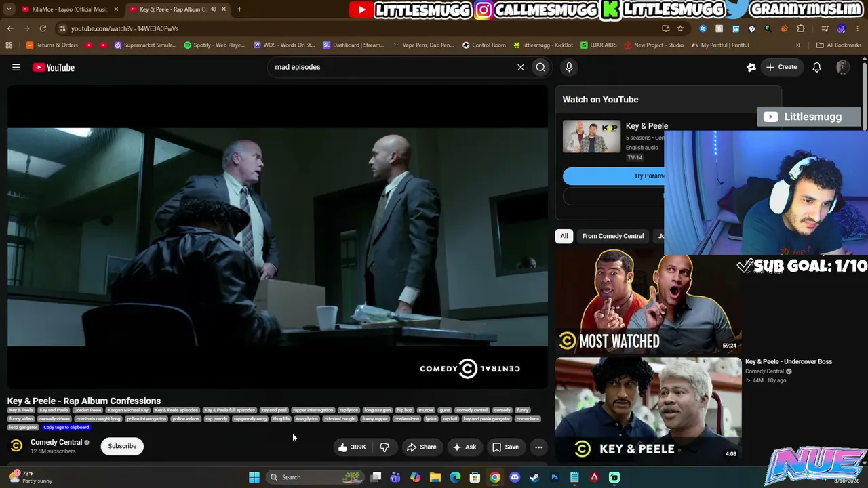This screenshot has width=868, height=488.
Task: Like the video with 389K likes
Action: point(352,447)
